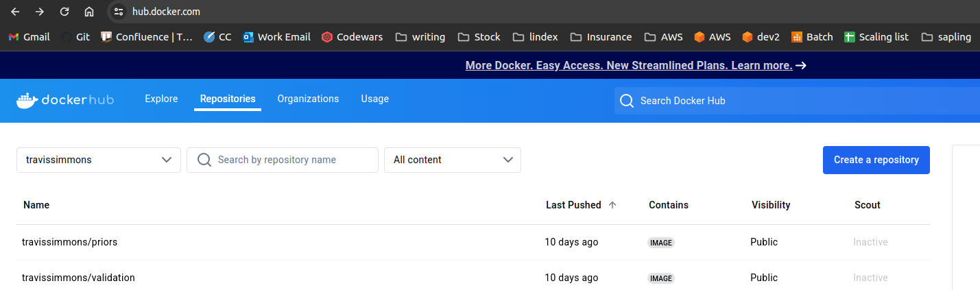Click the browser back arrow
Screen dimensions: 980x290
(x=15, y=12)
